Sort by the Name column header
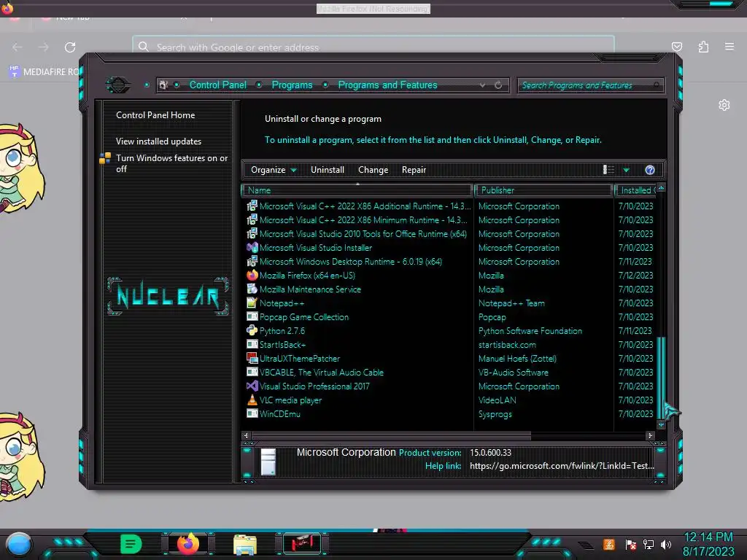This screenshot has width=747, height=560. [357, 190]
